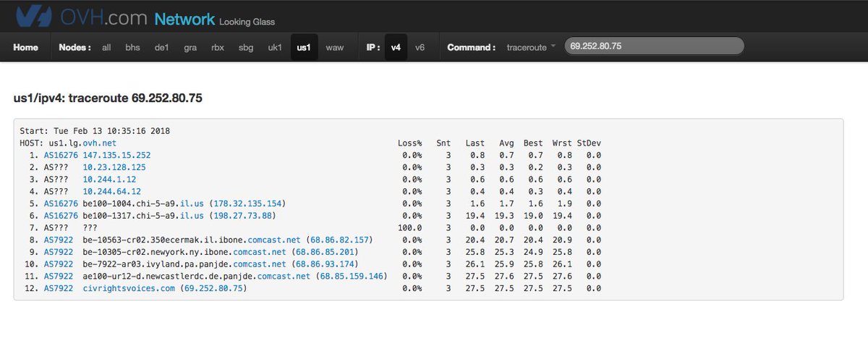Screen dimensions: 868x349
Task: Open IP link 10.244.64.12
Action: [x=111, y=190]
